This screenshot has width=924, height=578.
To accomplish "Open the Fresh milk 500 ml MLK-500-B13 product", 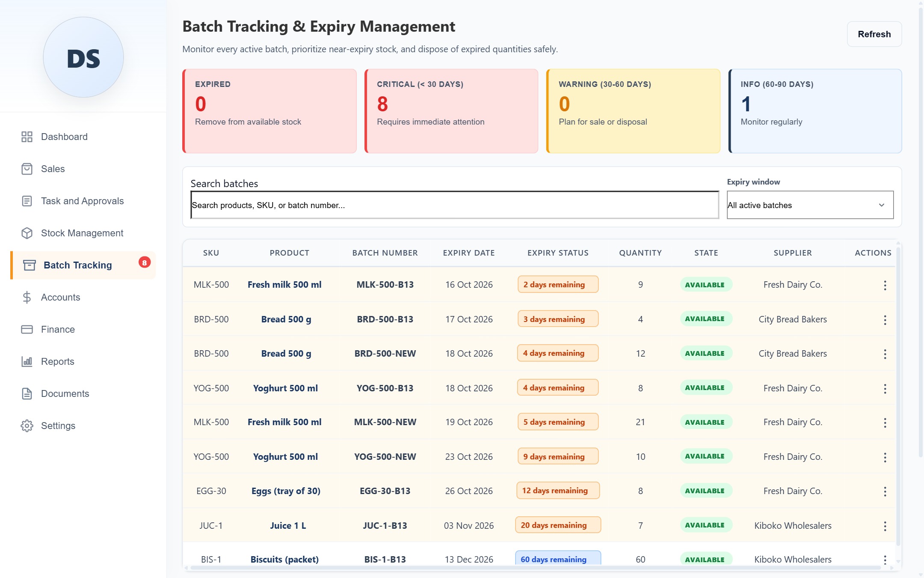I will pyautogui.click(x=284, y=285).
